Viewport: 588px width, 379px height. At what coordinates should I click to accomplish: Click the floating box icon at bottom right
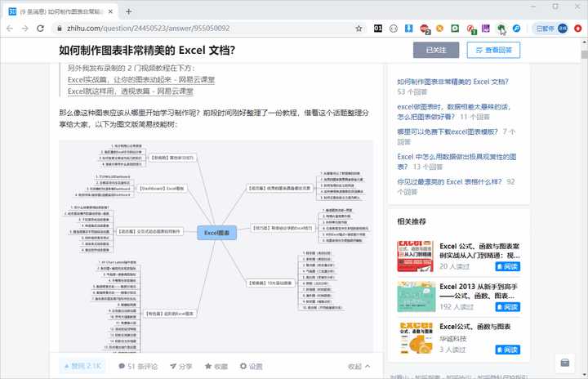[565, 363]
